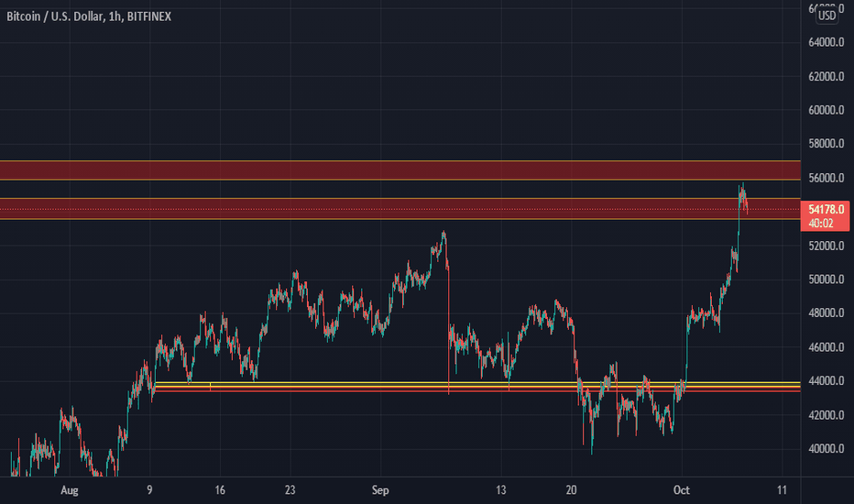Click the 44000.0 price axis label
854x504 pixels.
[x=827, y=381]
